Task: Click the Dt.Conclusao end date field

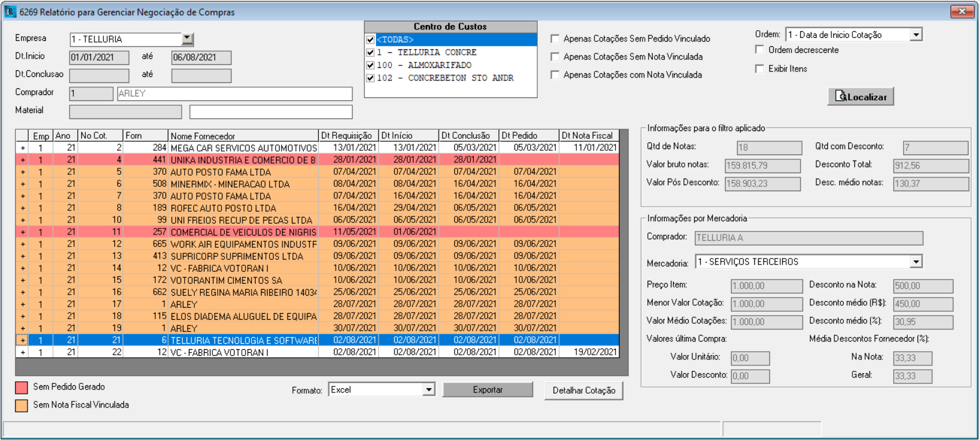Action: click(201, 76)
